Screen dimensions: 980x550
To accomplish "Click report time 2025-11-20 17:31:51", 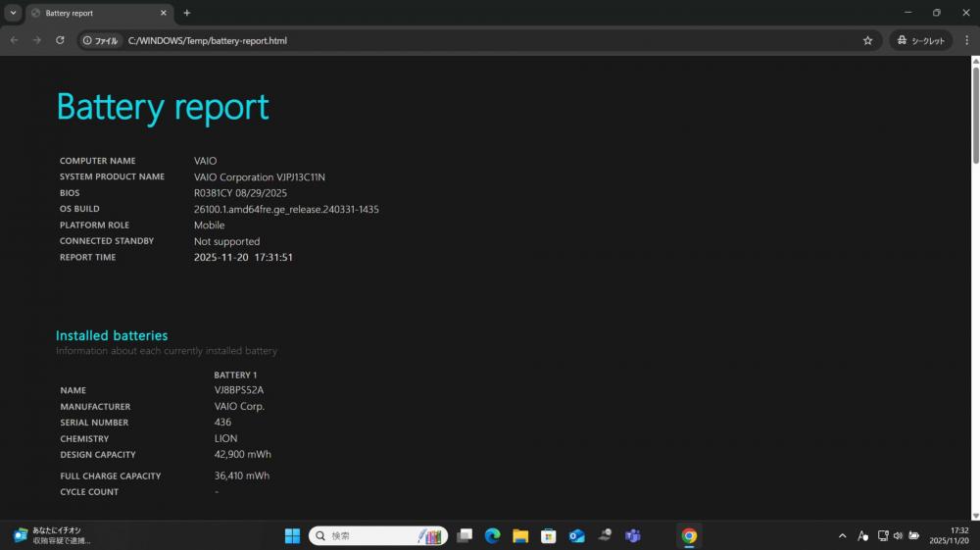I will coord(243,257).
